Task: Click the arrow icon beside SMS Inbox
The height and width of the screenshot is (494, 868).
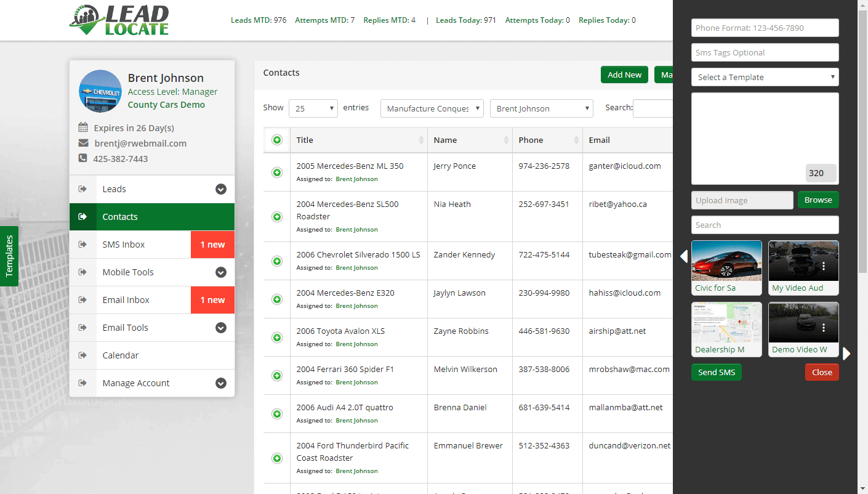Action: (82, 245)
